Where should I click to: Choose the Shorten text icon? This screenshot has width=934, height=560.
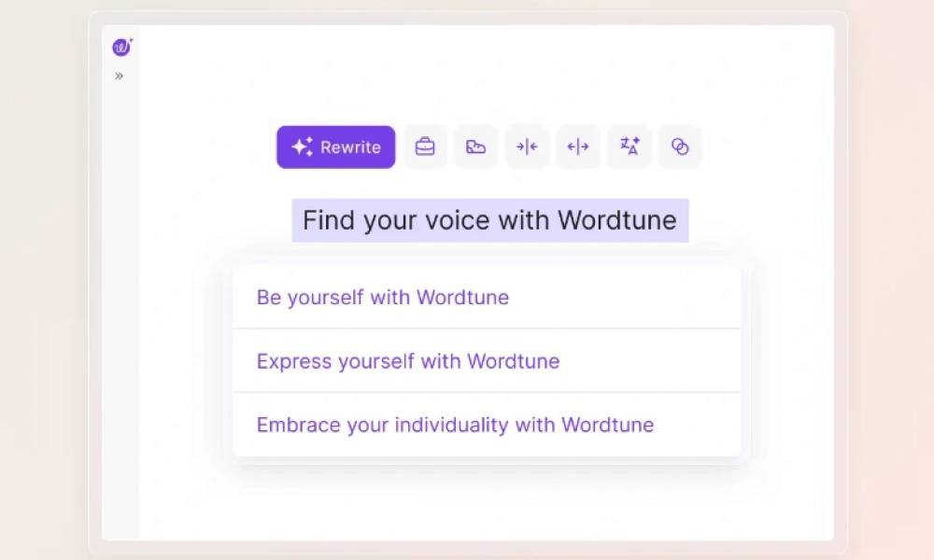pyautogui.click(x=527, y=147)
